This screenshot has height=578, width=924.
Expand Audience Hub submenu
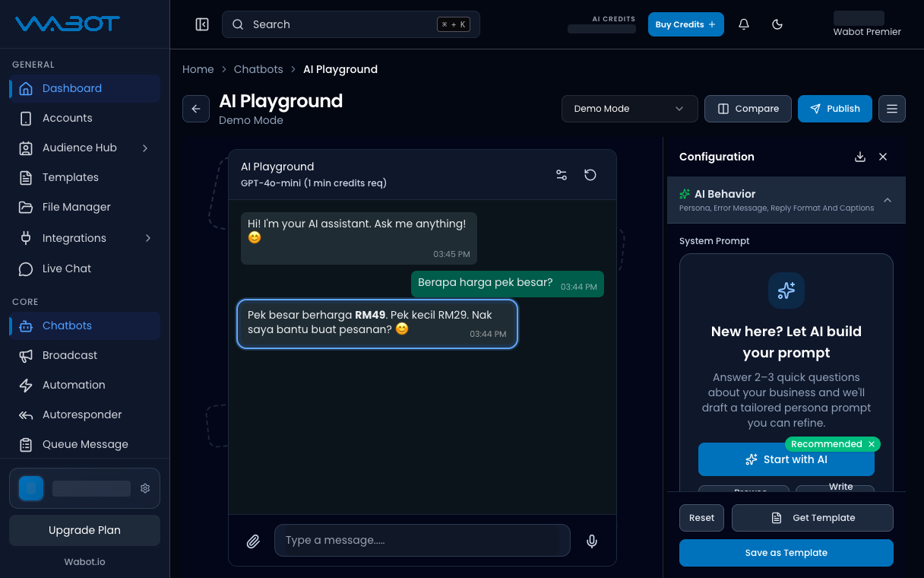(145, 148)
